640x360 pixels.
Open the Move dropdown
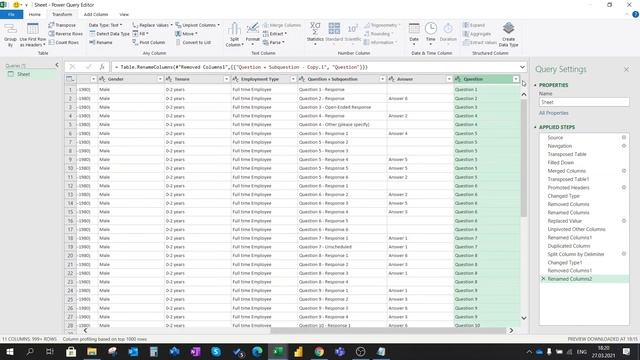click(186, 34)
